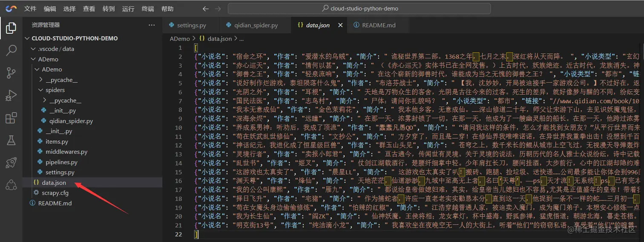Open scrapy.cfg in the explorer
Image resolution: width=644 pixels, height=242 pixels.
tap(92, 193)
